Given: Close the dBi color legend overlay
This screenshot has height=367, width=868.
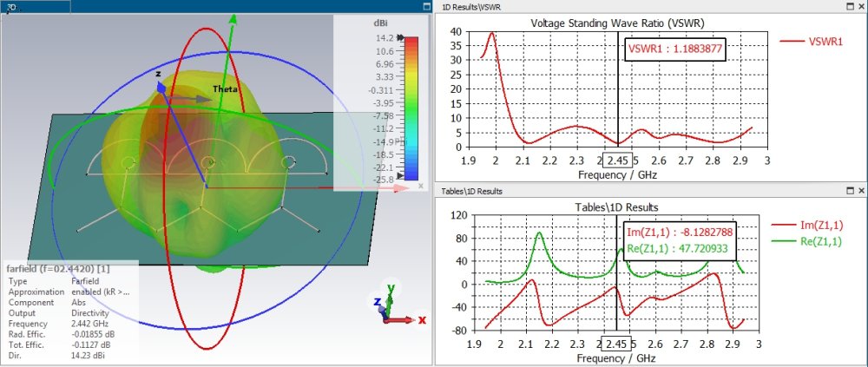Looking at the screenshot, I should click(x=421, y=186).
